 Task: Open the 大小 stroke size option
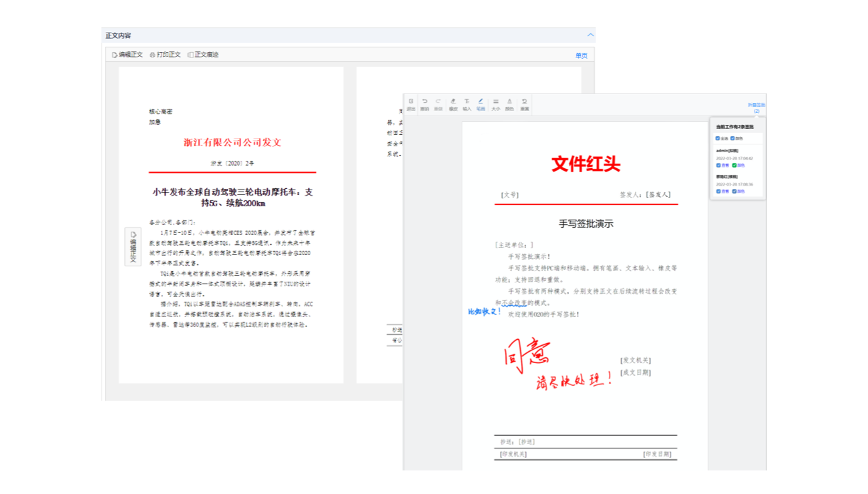(495, 104)
